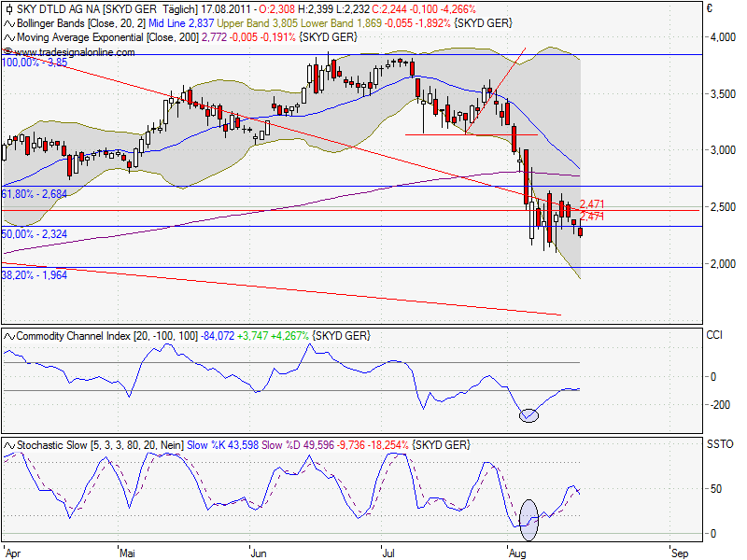Click the Upper Band 3,805 value
Image resolution: width=747 pixels, height=560 pixels.
pyautogui.click(x=257, y=23)
